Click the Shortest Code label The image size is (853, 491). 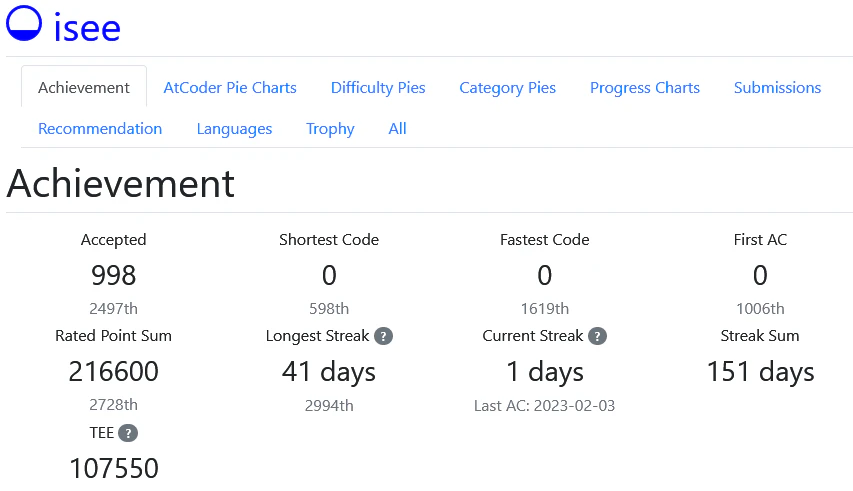pos(329,240)
